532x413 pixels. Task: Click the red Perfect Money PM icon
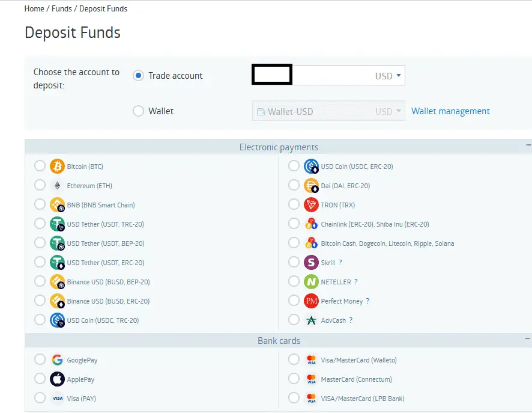[x=311, y=301]
